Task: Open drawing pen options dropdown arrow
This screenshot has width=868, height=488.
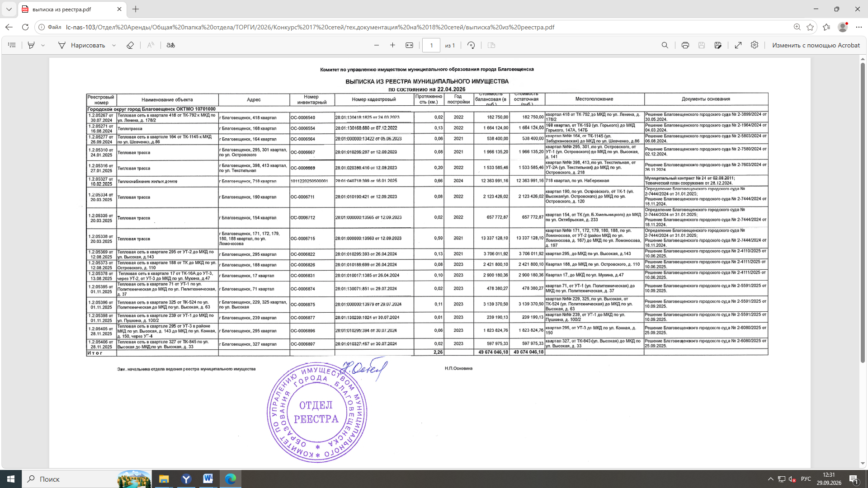Action: (x=114, y=45)
